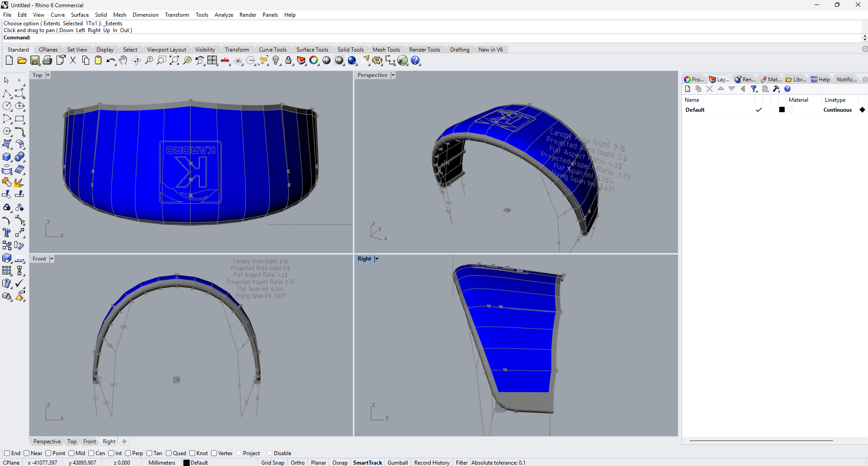The height and width of the screenshot is (466, 868).
Task: Open the Right viewport dropdown arrow
Action: point(376,259)
